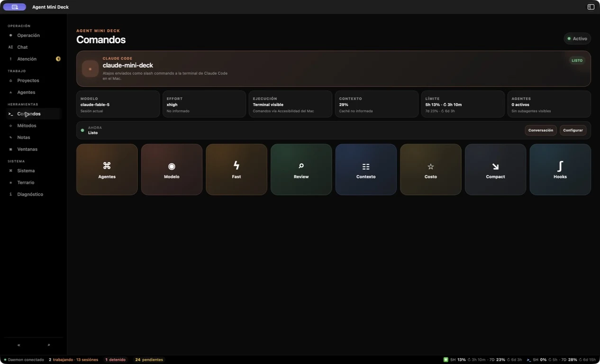Click the Agentes sidebar icon
Screen dimensions: 600x364
[10, 92]
